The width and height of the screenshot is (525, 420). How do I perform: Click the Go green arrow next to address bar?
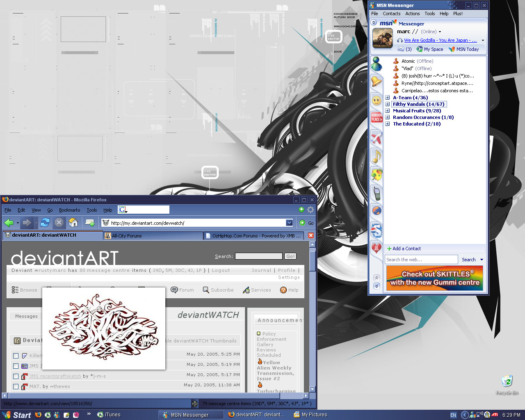(x=302, y=223)
